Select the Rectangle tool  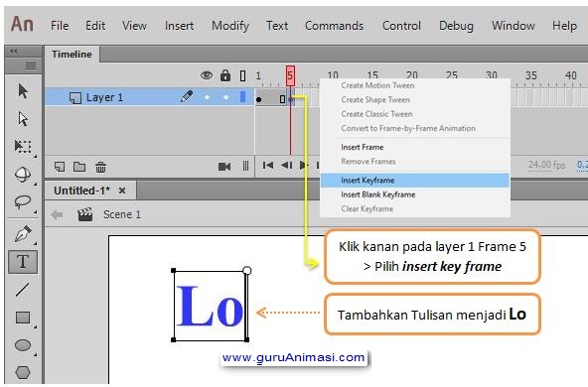point(23,318)
